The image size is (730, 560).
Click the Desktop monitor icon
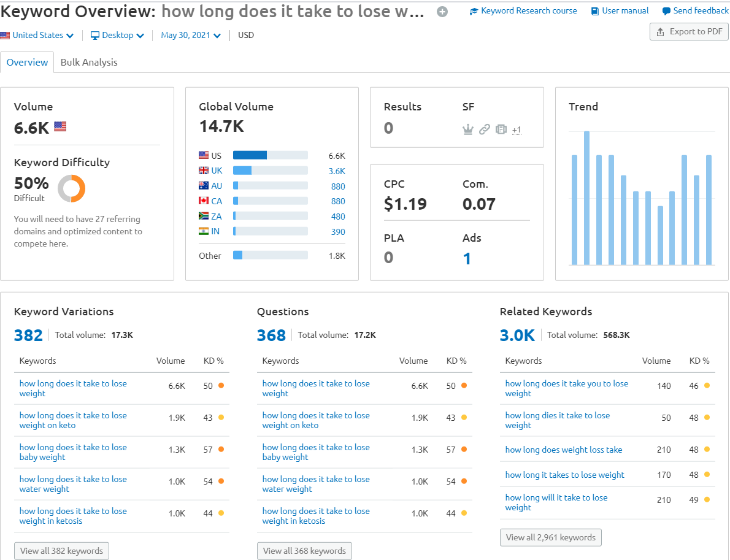(95, 36)
